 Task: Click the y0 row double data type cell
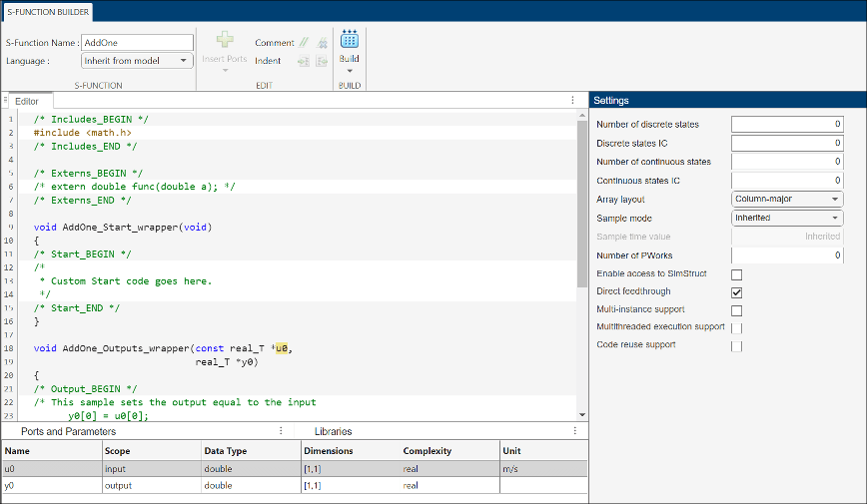(x=251, y=486)
